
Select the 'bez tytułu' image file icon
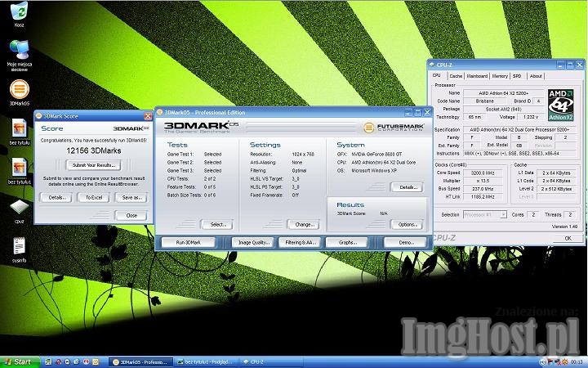pos(19,128)
